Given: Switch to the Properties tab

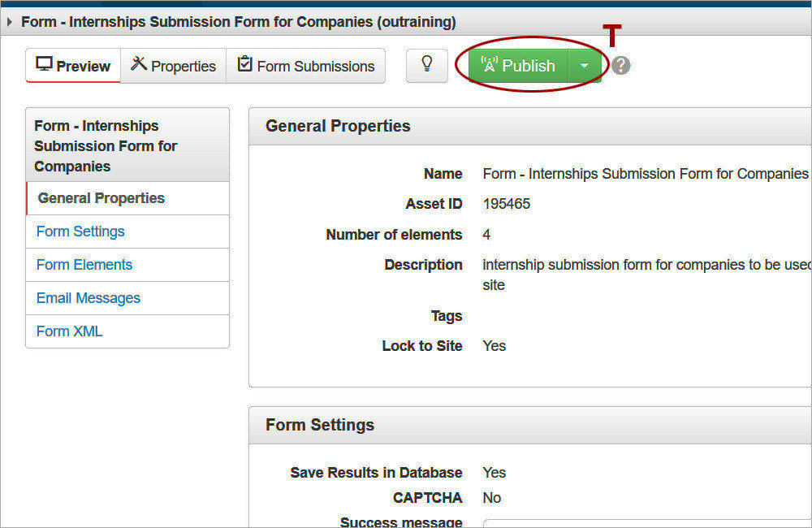Looking at the screenshot, I should pyautogui.click(x=174, y=66).
